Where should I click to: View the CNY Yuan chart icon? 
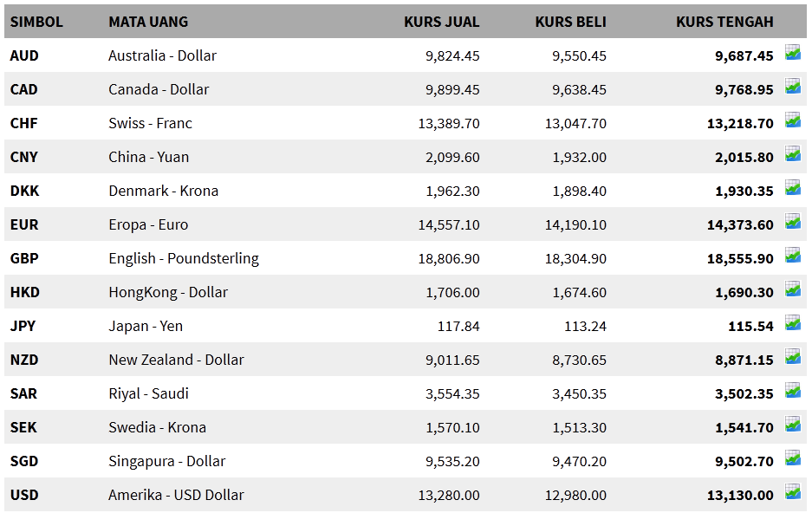(x=793, y=153)
